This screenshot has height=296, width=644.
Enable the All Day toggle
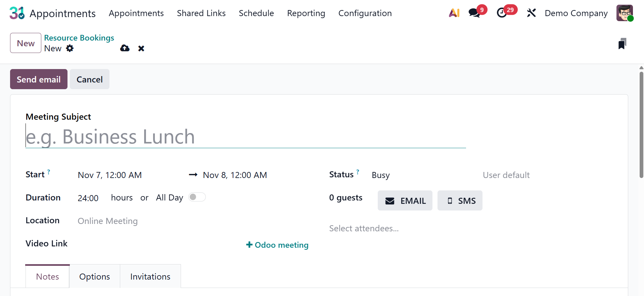coord(197,197)
